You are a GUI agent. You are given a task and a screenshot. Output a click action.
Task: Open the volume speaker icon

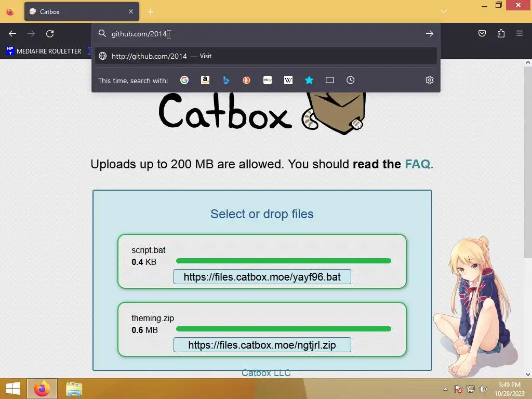click(483, 389)
